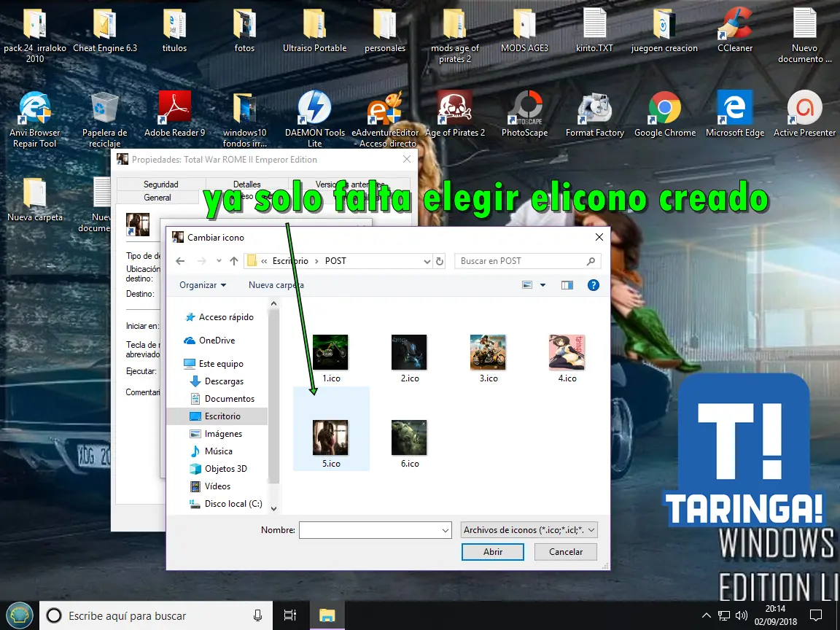Open the Archivos de iconos filter dropdown
This screenshot has height=630, width=840.
point(529,530)
